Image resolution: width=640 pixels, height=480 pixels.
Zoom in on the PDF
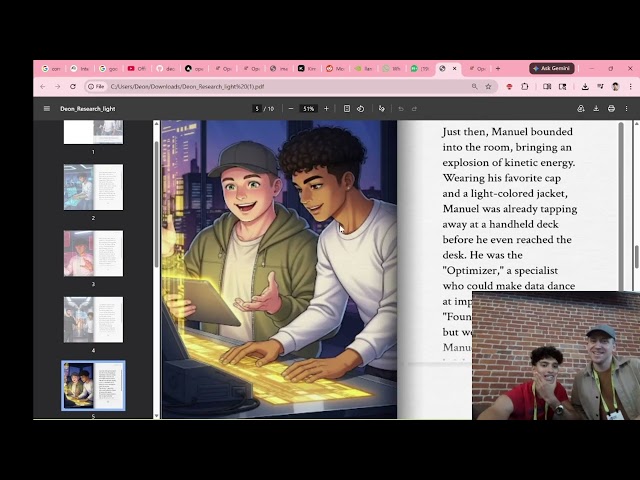pyautogui.click(x=326, y=109)
